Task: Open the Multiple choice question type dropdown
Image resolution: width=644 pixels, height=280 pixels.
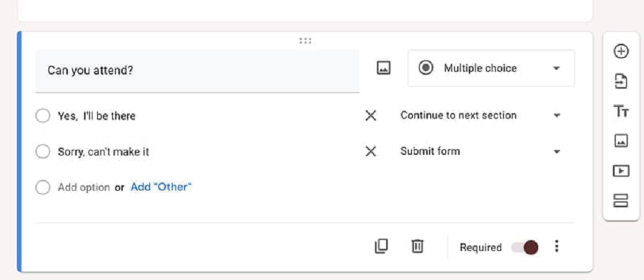Action: tap(491, 69)
